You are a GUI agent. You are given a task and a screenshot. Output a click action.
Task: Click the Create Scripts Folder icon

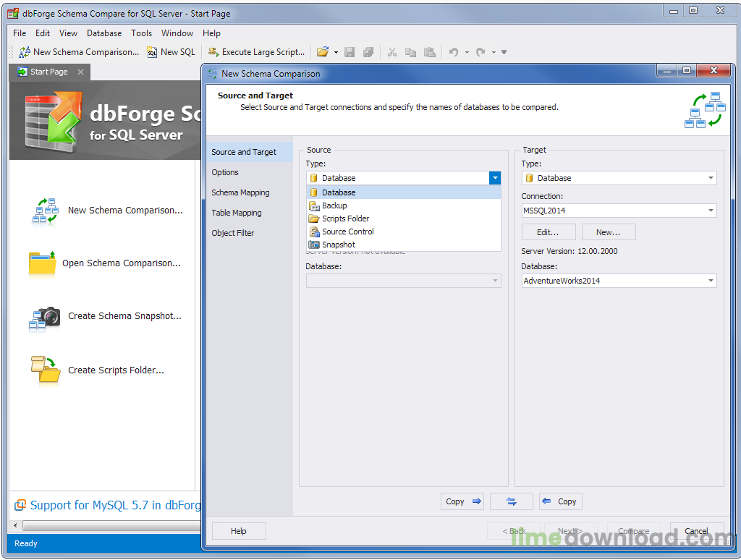[45, 369]
